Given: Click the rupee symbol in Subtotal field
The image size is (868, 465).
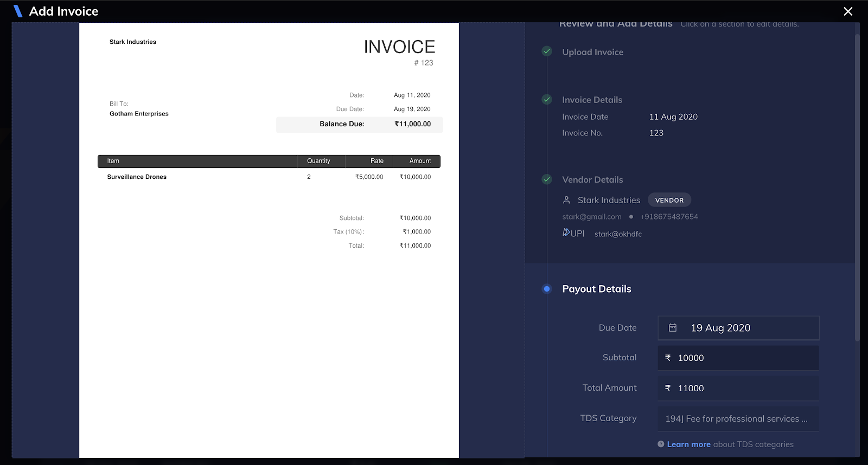Looking at the screenshot, I should (668, 358).
